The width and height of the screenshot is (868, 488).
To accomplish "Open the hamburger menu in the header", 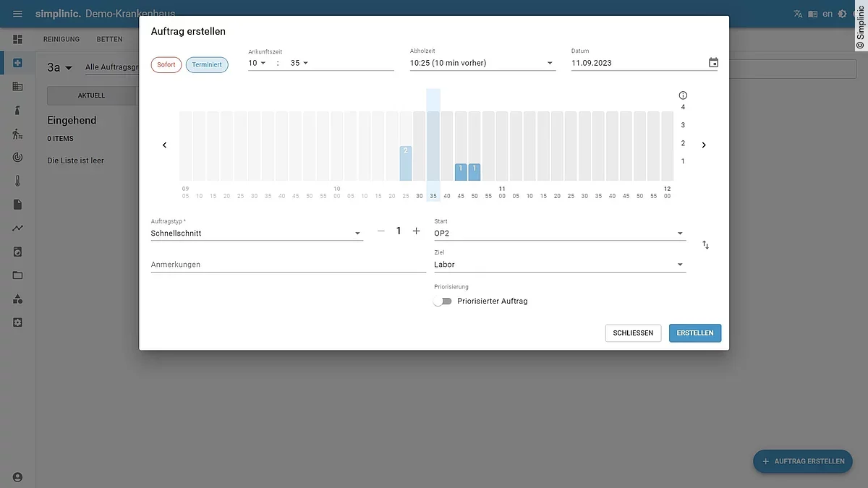I will click(18, 14).
